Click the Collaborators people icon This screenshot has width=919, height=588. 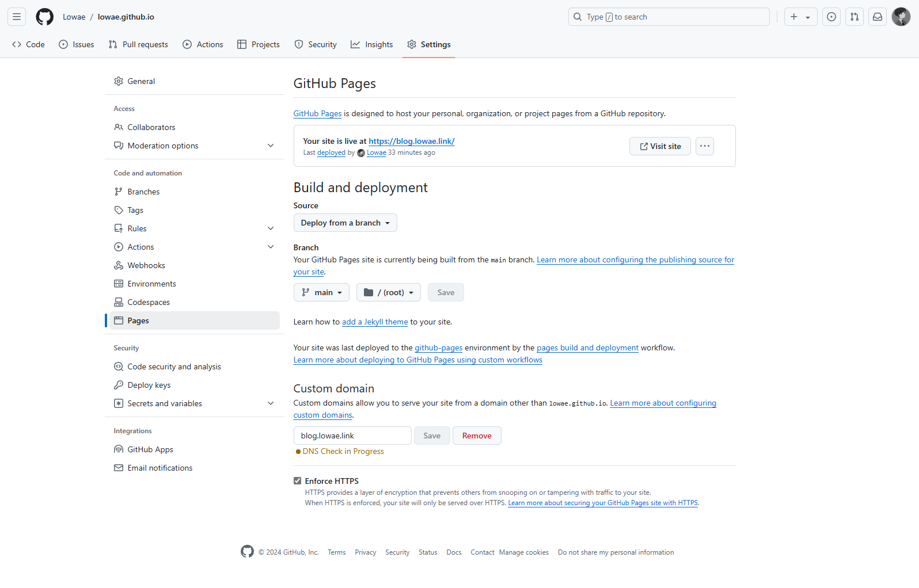pyautogui.click(x=119, y=127)
